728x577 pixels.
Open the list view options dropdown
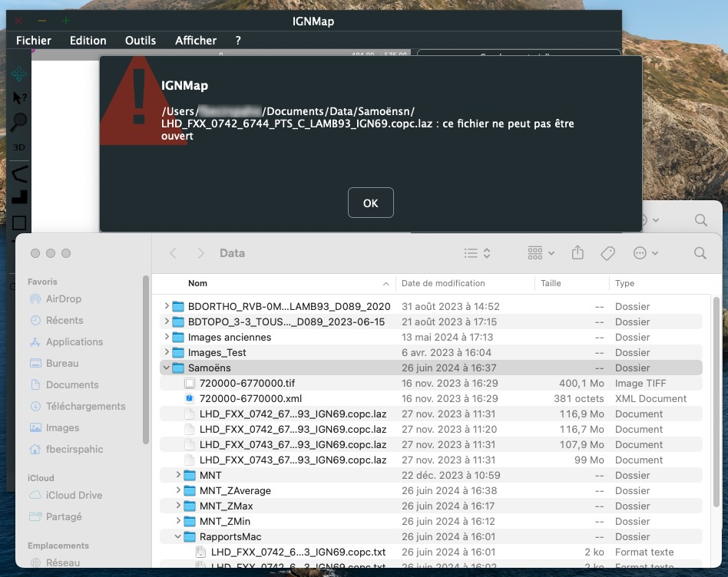[x=478, y=253]
